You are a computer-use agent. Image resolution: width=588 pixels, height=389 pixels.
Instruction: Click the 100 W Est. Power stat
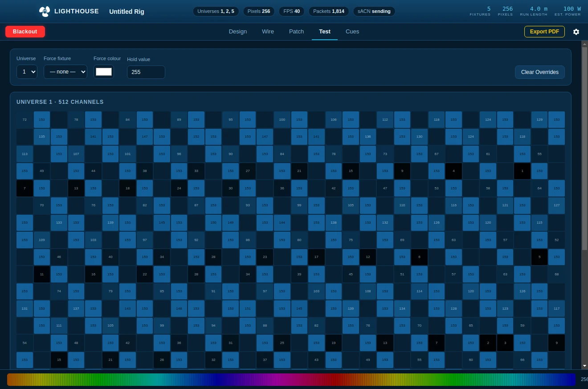[x=568, y=11]
